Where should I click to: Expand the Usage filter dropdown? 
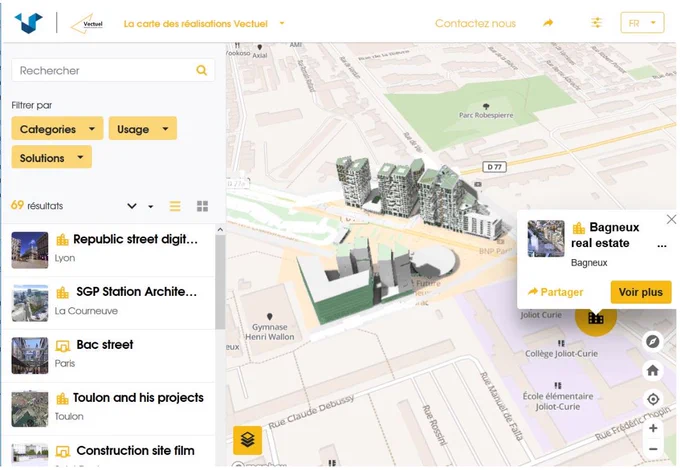(143, 129)
